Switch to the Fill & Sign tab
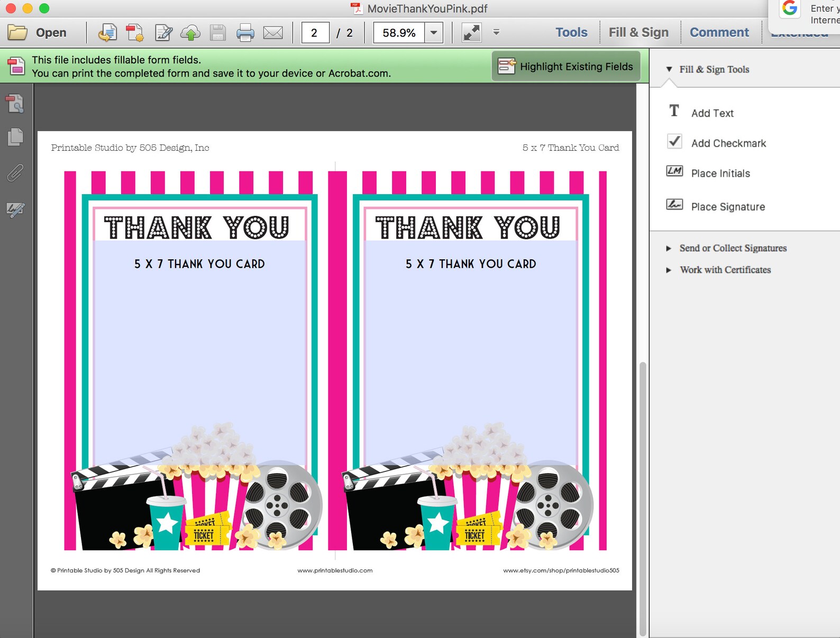This screenshot has width=840, height=638. point(638,32)
